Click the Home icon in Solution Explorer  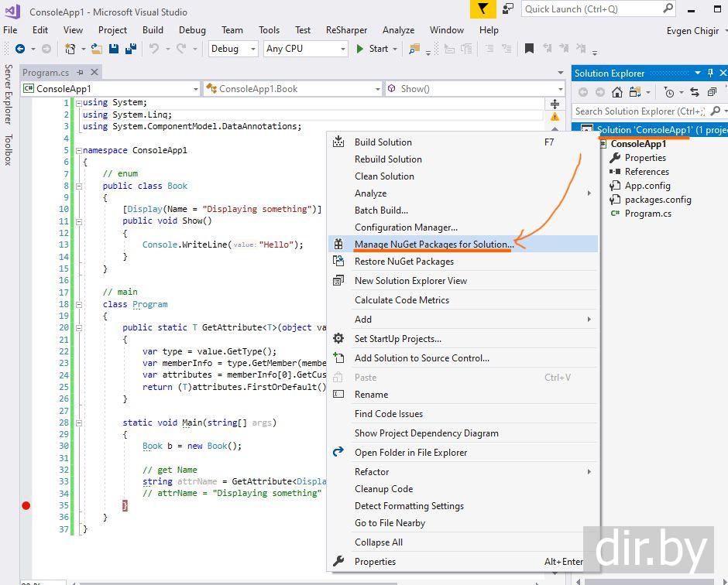click(616, 92)
